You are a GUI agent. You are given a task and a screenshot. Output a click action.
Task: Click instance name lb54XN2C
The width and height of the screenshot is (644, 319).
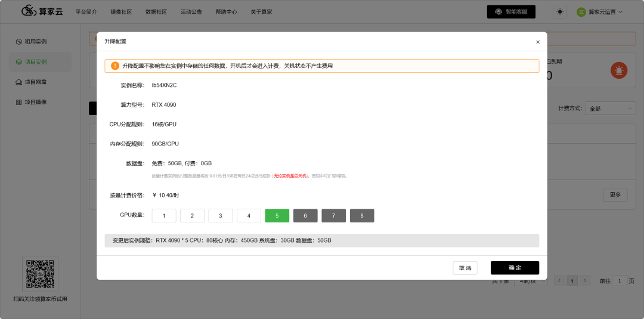[165, 85]
